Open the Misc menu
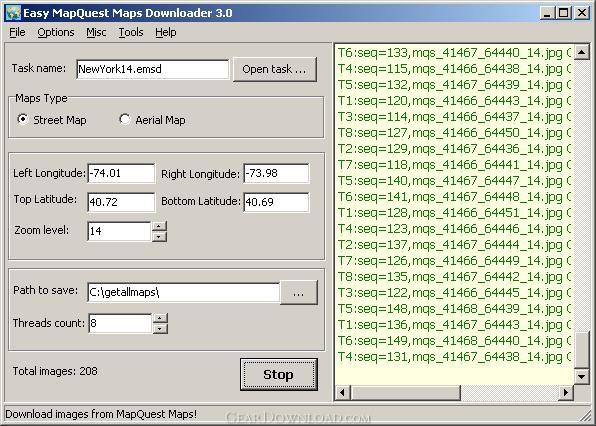Viewport: 596px width, 426px height. 96,32
